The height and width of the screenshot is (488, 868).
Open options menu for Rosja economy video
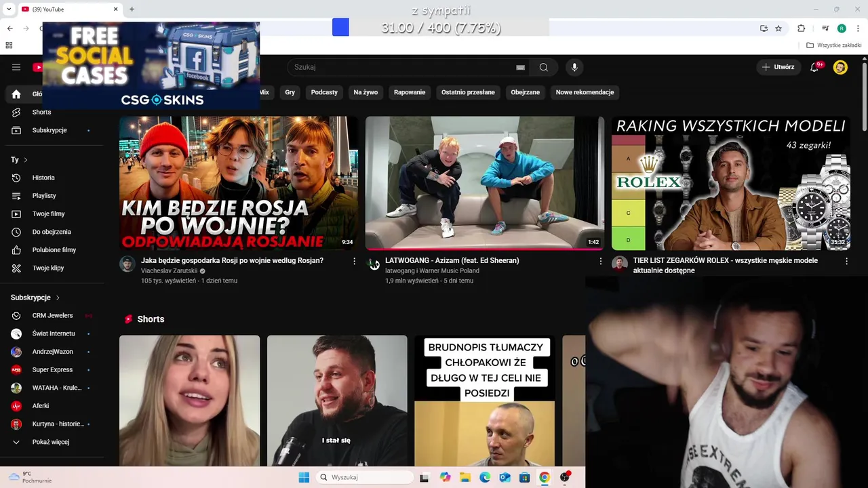click(x=354, y=261)
